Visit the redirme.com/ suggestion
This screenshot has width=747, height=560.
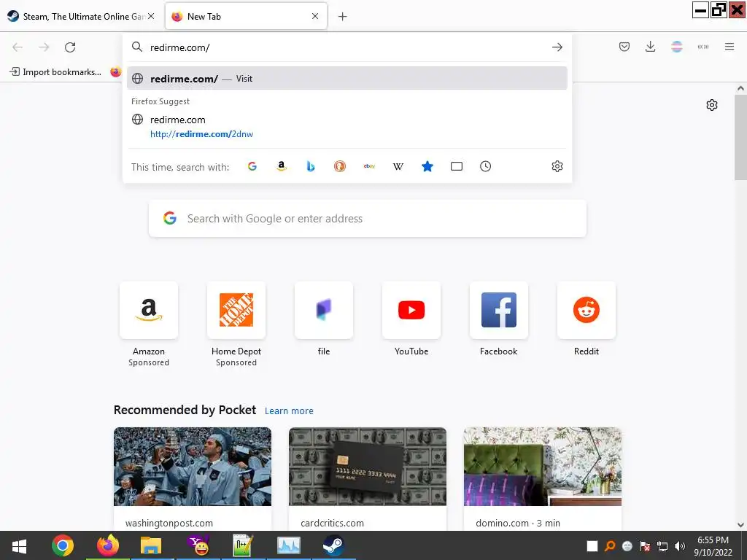click(x=347, y=79)
